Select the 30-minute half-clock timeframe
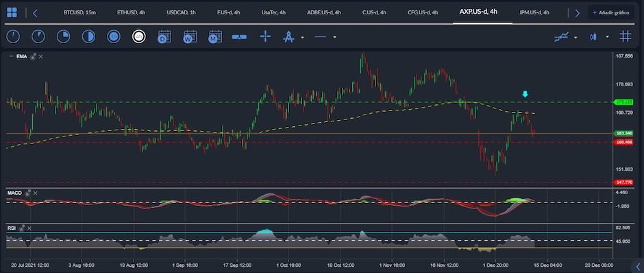 point(88,36)
